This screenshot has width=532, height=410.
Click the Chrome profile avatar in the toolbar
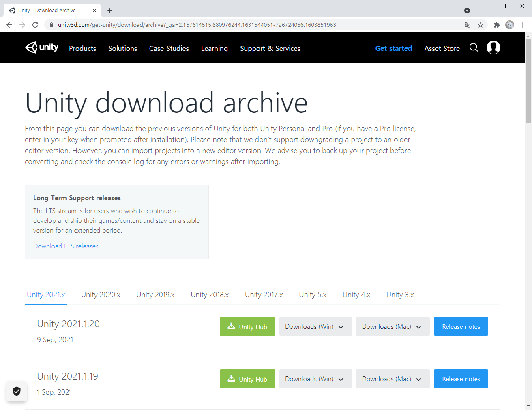pos(510,25)
